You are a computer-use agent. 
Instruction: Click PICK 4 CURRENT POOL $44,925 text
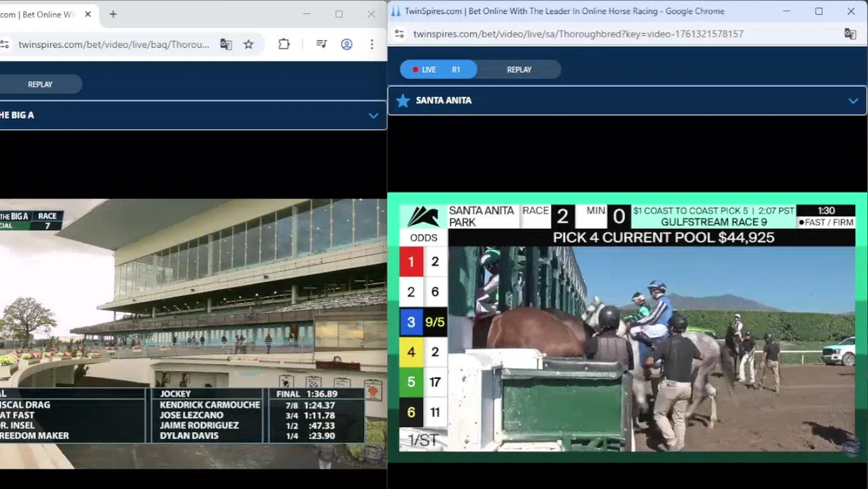(664, 238)
